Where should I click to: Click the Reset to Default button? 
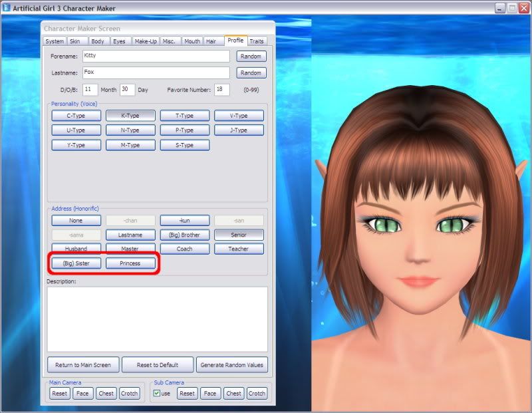158,365
